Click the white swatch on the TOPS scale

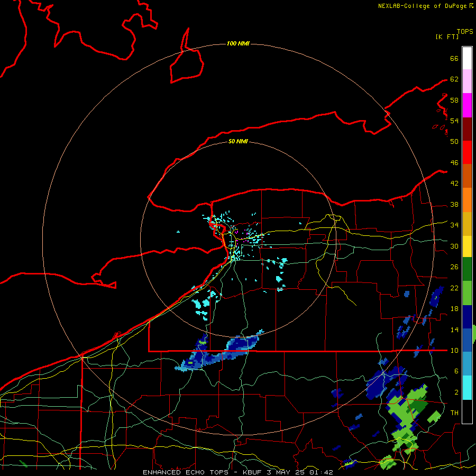point(467,58)
